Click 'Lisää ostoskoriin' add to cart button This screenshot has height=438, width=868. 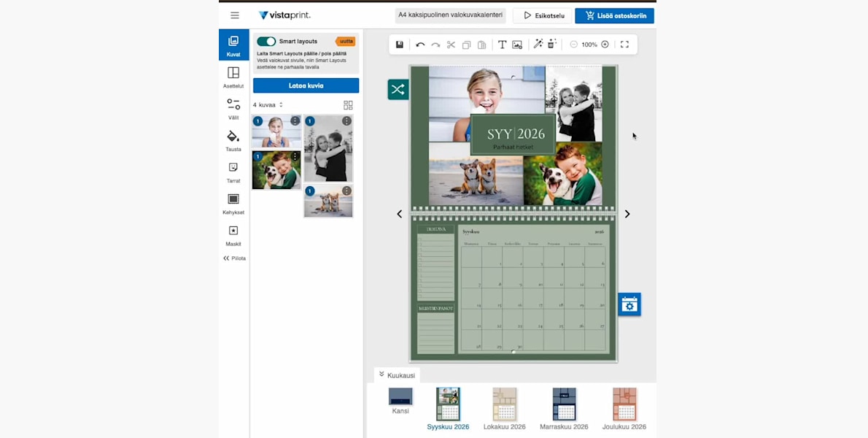614,15
